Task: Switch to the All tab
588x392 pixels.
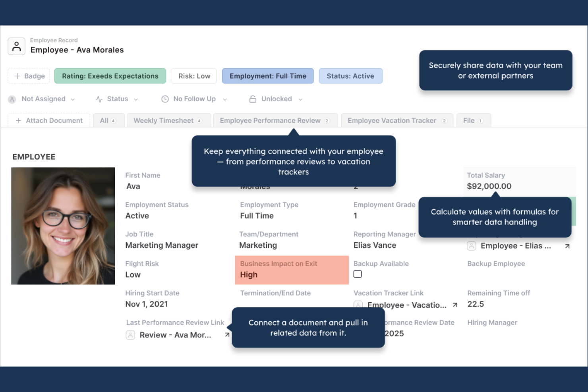Action: pyautogui.click(x=108, y=120)
